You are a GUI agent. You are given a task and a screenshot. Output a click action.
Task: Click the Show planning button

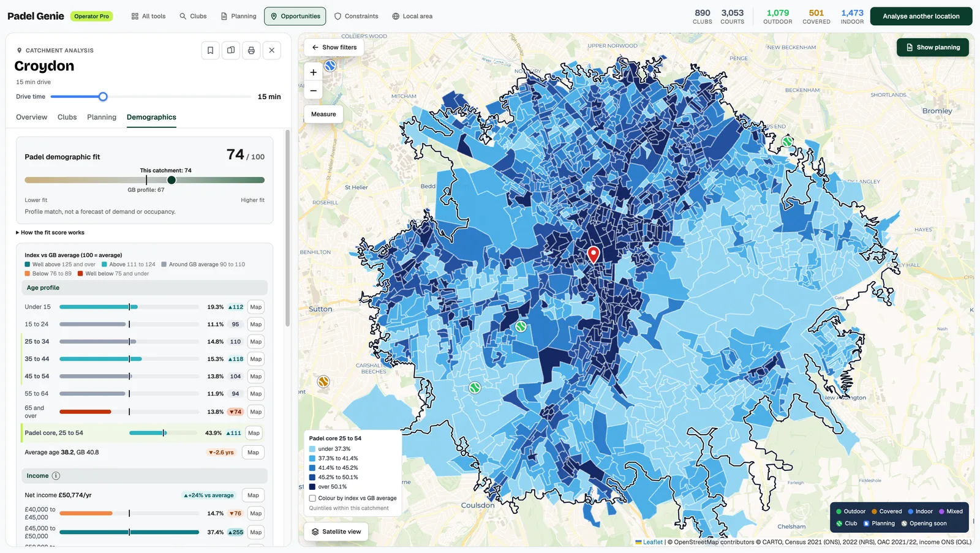tap(932, 47)
